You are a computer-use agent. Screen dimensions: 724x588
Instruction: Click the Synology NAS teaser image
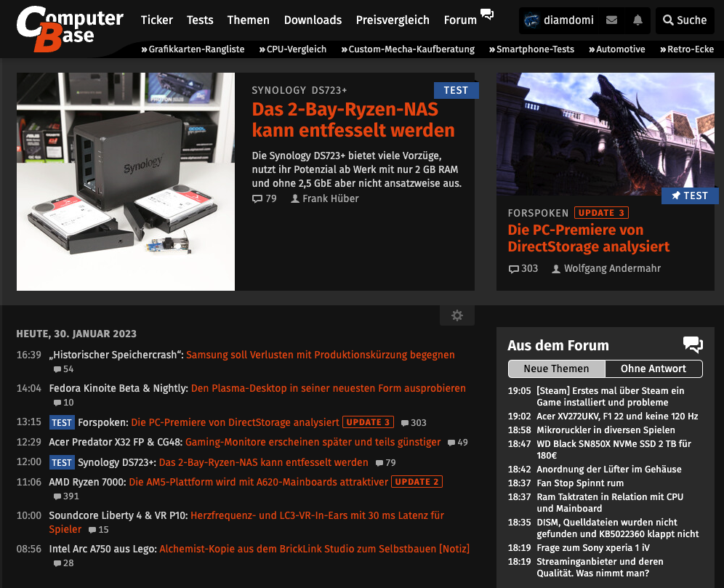126,182
